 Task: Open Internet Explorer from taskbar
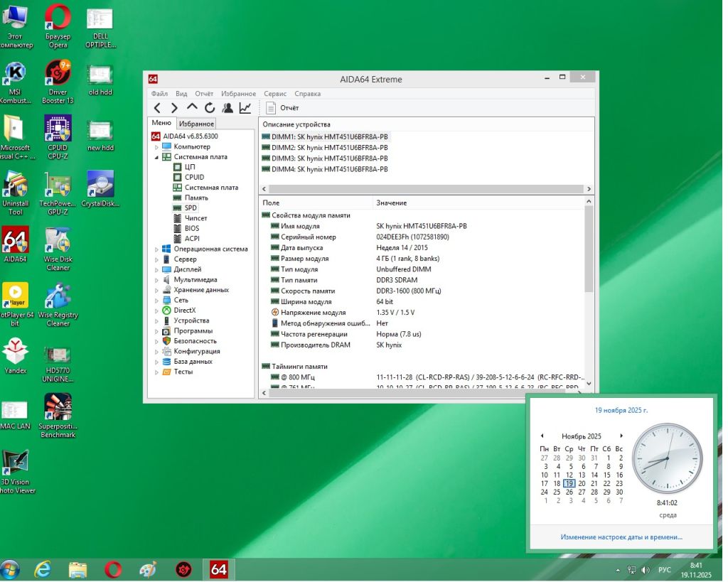pos(43,569)
